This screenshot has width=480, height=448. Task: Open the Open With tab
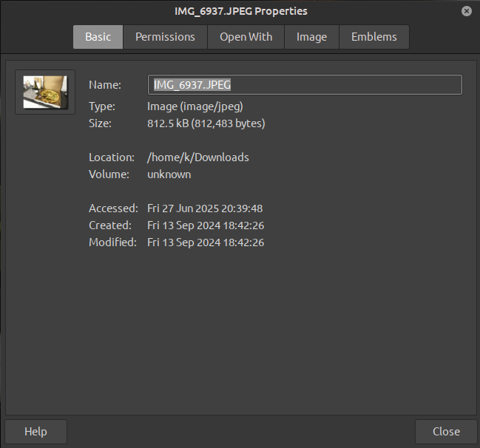click(x=246, y=37)
